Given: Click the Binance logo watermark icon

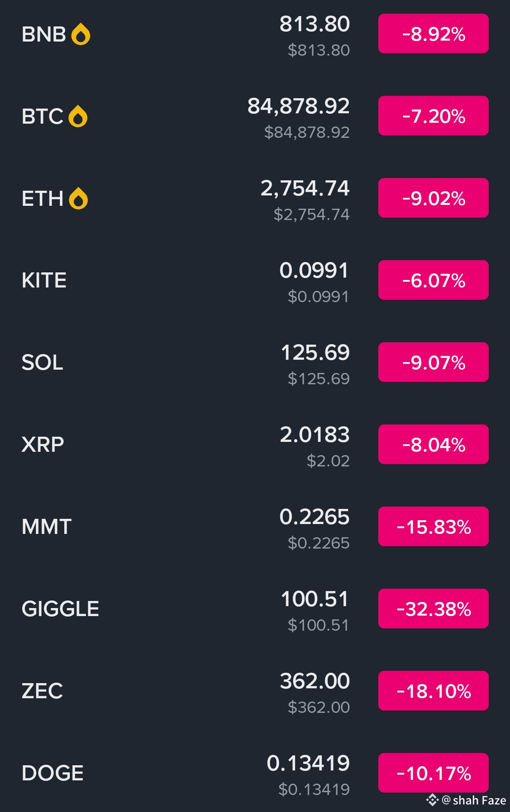Looking at the screenshot, I should tap(432, 800).
